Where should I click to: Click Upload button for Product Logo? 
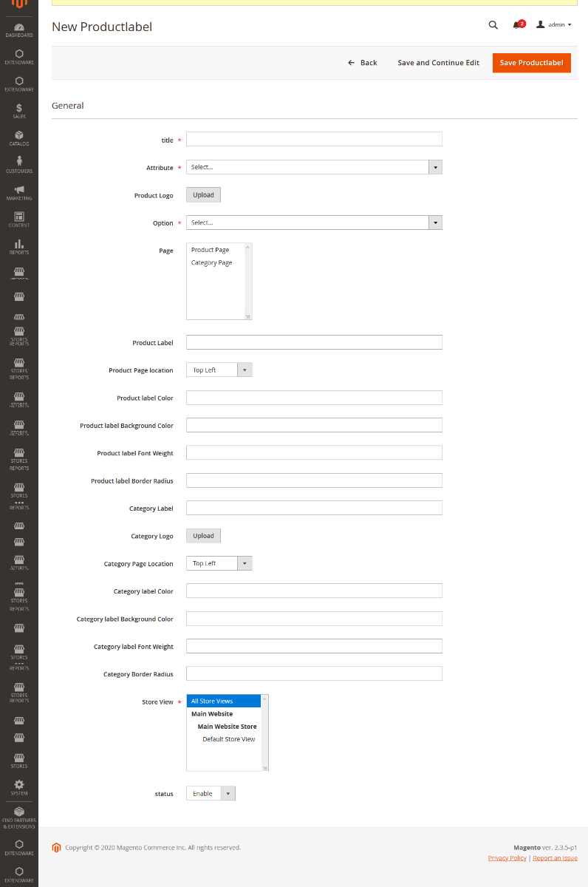coord(203,195)
